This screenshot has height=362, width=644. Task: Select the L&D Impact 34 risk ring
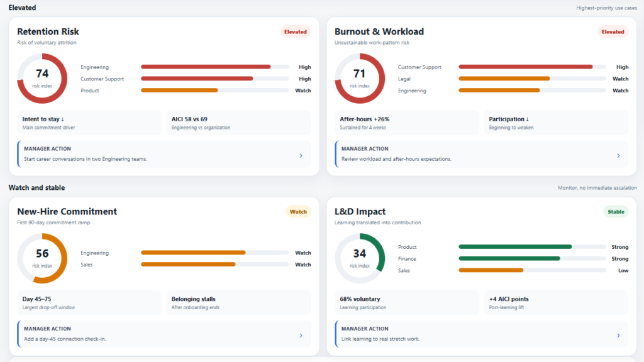(x=360, y=258)
